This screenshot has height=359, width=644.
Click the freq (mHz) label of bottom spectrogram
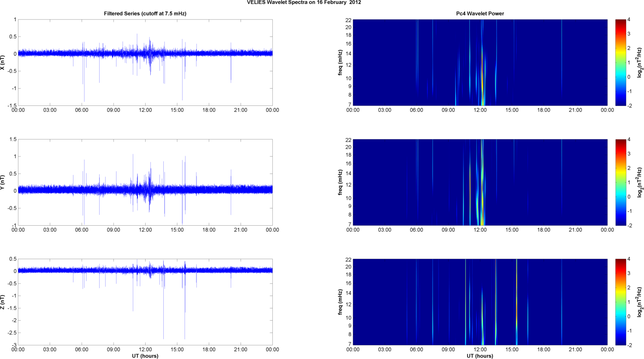340,302
